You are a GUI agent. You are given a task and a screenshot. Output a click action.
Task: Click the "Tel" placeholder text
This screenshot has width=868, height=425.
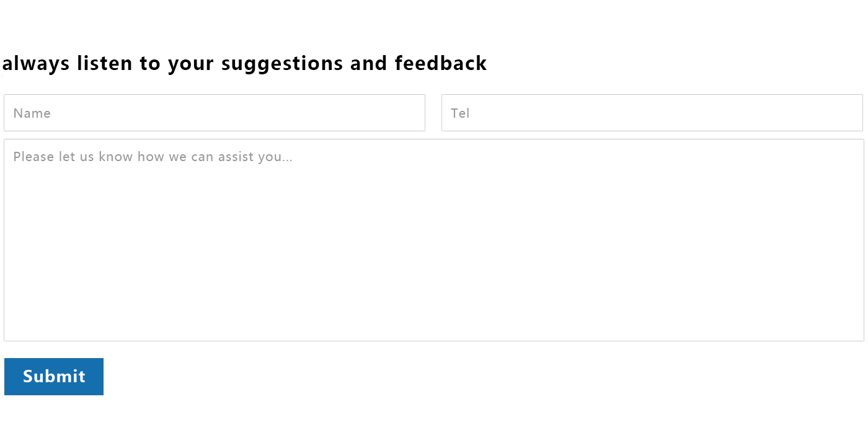(x=460, y=113)
